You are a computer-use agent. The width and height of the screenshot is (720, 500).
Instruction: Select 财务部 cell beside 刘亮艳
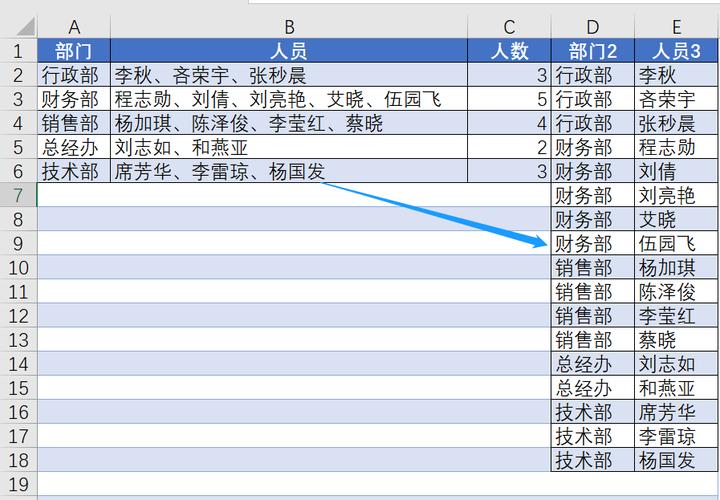[x=592, y=195]
